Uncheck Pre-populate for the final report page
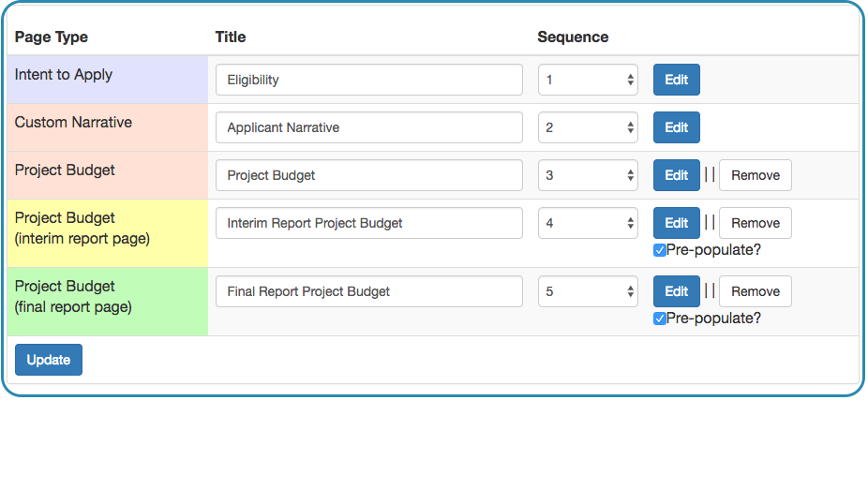The image size is (868, 504). pyautogui.click(x=659, y=319)
